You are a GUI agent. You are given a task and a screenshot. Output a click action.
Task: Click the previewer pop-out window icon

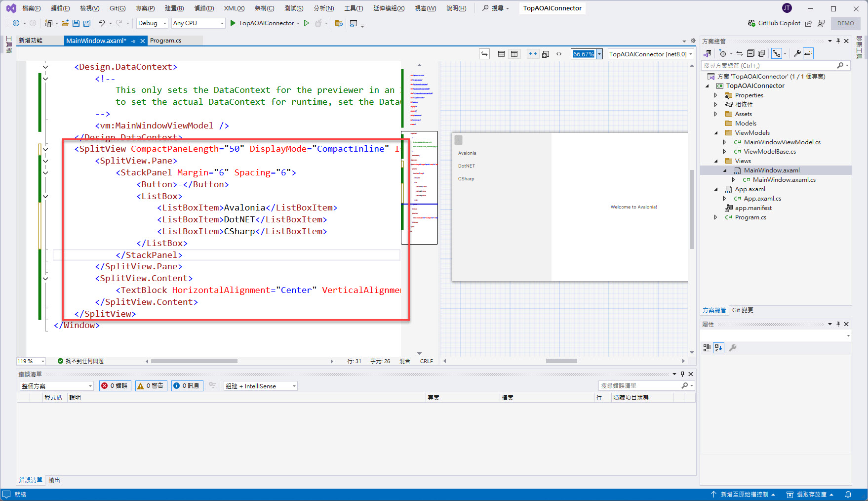tap(546, 54)
